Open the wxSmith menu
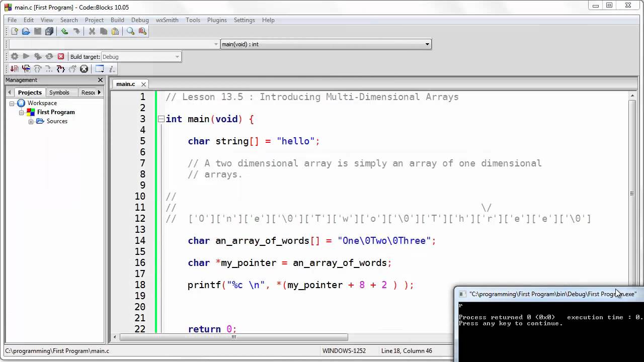This screenshot has height=362, width=644. [167, 20]
